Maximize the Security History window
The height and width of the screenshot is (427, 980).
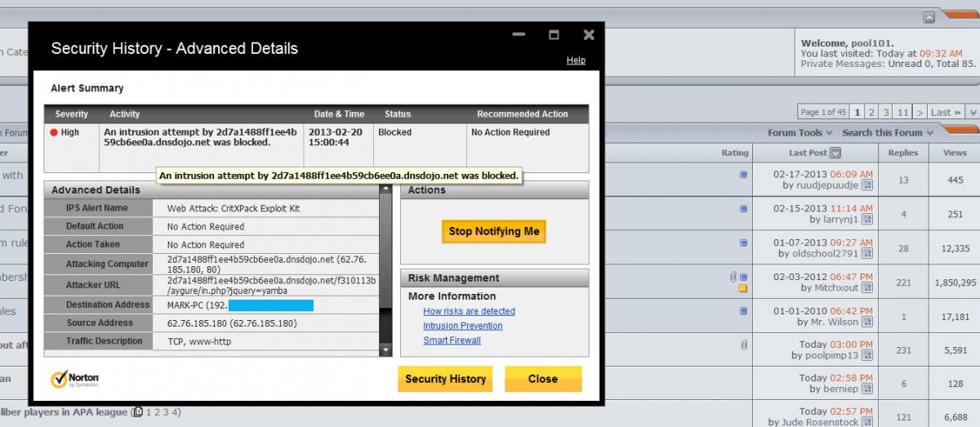pyautogui.click(x=554, y=35)
